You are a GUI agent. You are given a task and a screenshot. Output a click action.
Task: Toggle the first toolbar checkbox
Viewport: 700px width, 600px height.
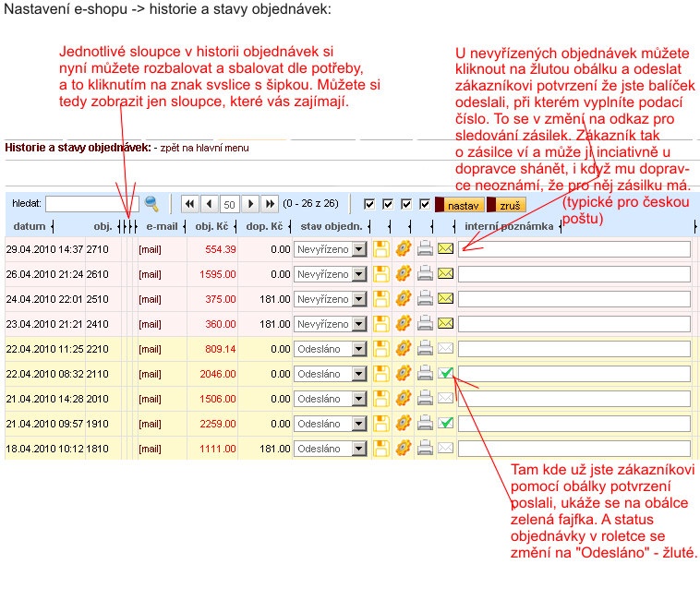tap(369, 204)
